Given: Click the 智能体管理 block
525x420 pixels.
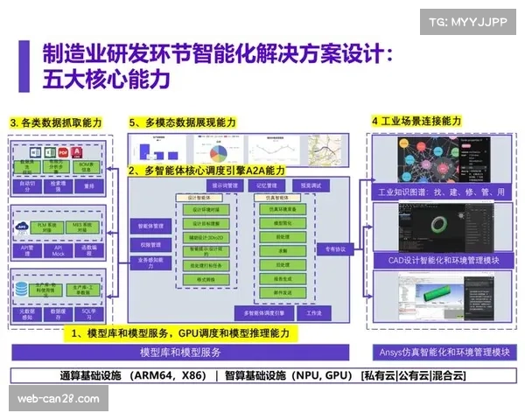Looking at the screenshot, I should [151, 226].
